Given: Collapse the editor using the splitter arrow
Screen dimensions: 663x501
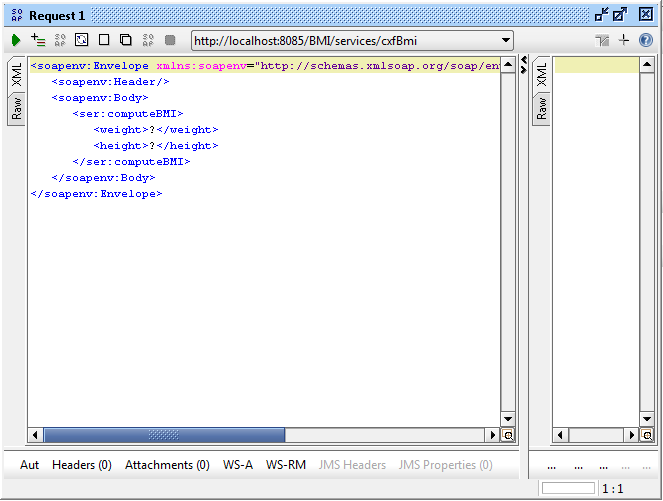Looking at the screenshot, I should (x=524, y=61).
